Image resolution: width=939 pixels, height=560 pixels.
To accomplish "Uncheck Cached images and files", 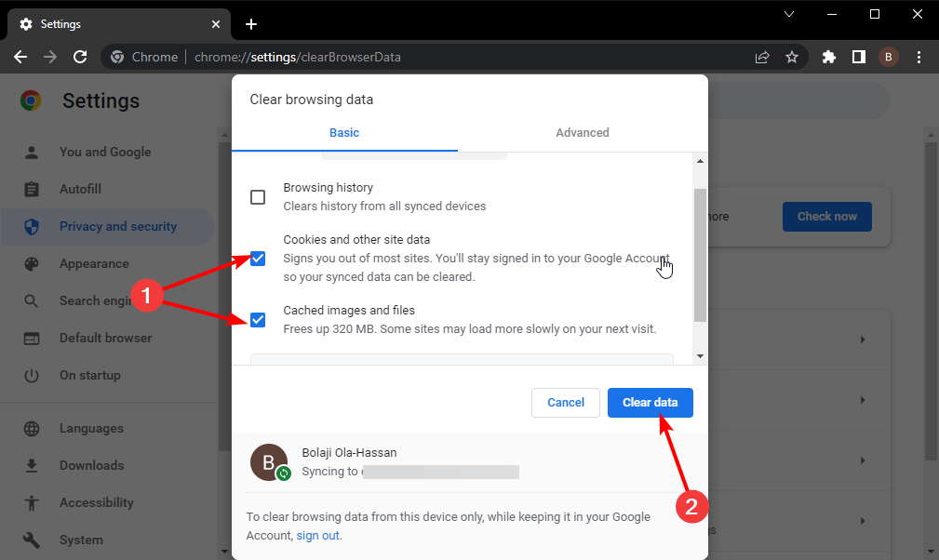I will click(258, 320).
